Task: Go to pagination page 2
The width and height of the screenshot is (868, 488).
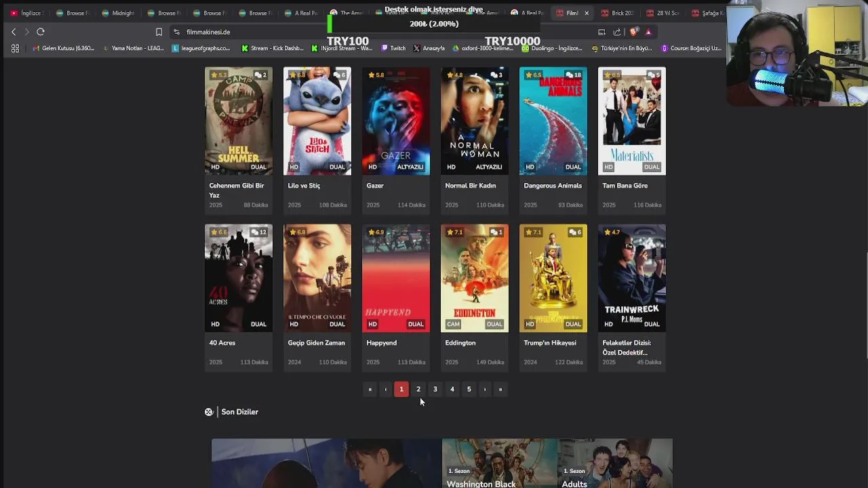Action: [418, 389]
